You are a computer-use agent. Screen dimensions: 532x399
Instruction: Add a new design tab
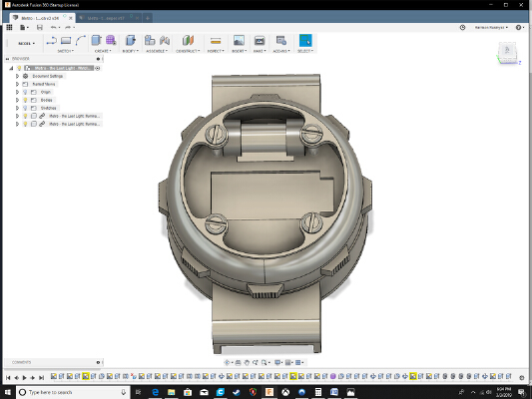tap(148, 18)
